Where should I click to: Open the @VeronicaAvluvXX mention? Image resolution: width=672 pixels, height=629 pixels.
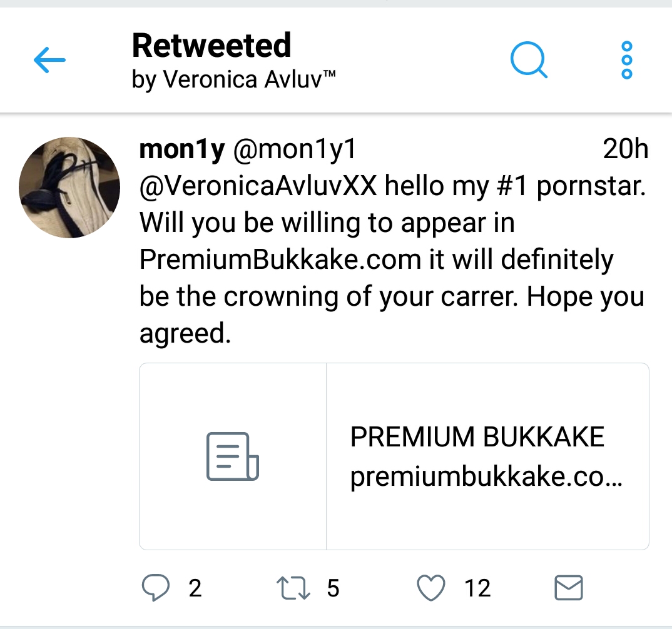258,186
